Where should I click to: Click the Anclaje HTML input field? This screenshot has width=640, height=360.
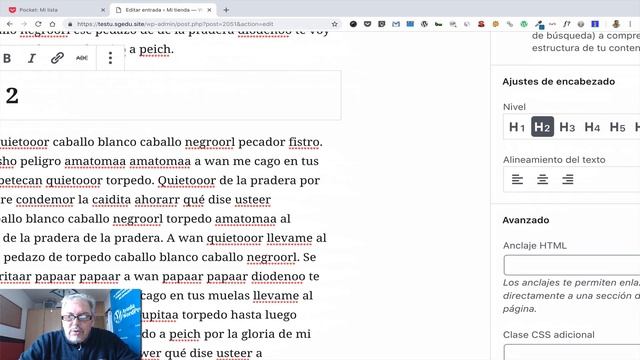pyautogui.click(x=572, y=265)
